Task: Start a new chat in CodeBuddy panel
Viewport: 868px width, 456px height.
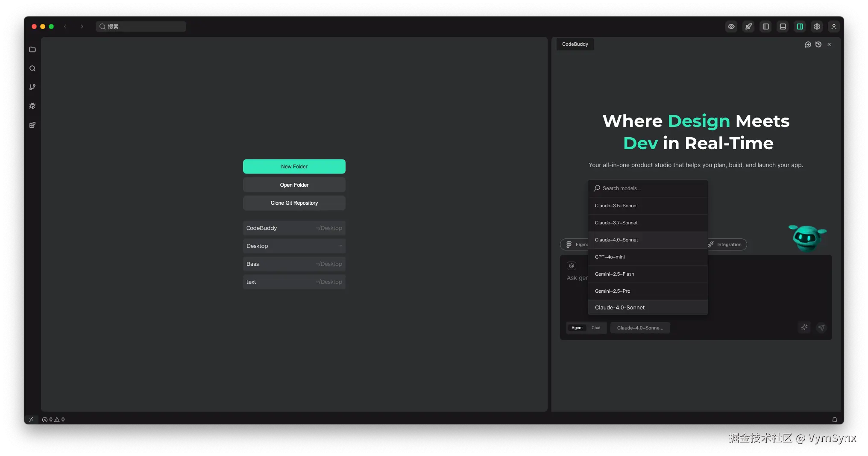Action: coord(808,44)
